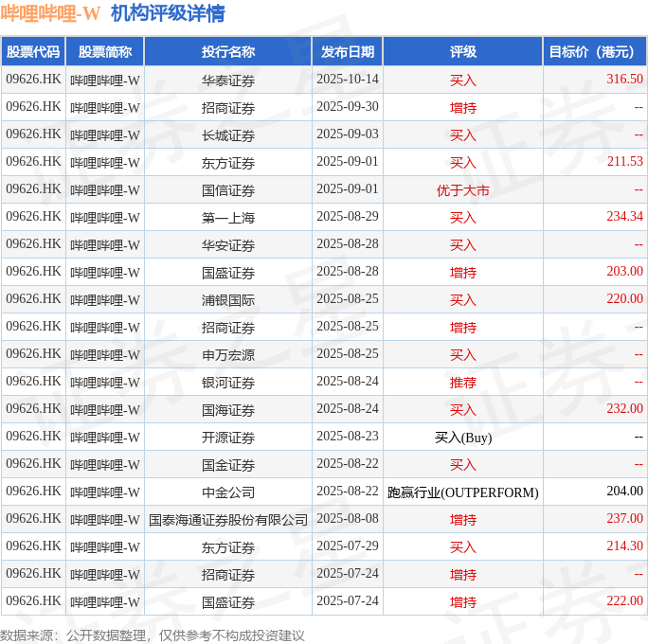Select the 国海证券 cell
Image resolution: width=648 pixels, height=644 pixels.
click(228, 409)
